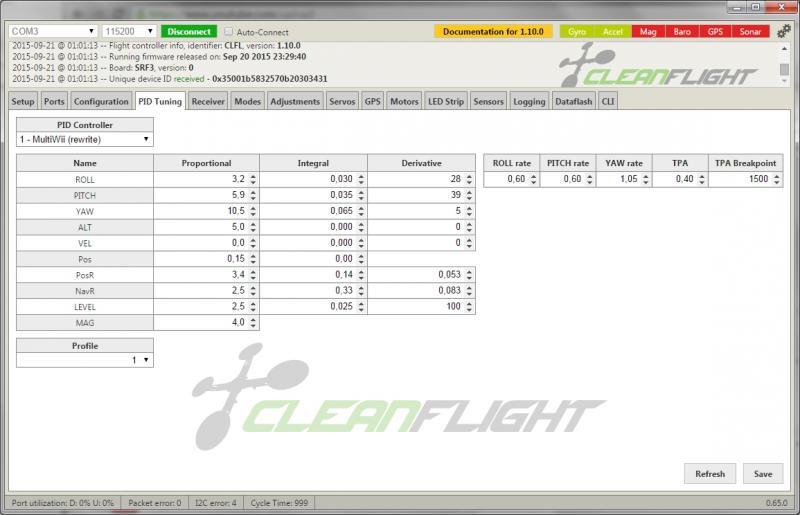Open the PID Controller MultiWii dropdown
800x515 pixels.
click(x=85, y=139)
